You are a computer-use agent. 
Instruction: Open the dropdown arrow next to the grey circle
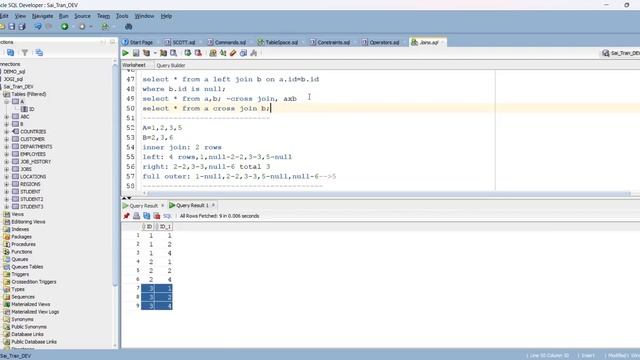91,27
